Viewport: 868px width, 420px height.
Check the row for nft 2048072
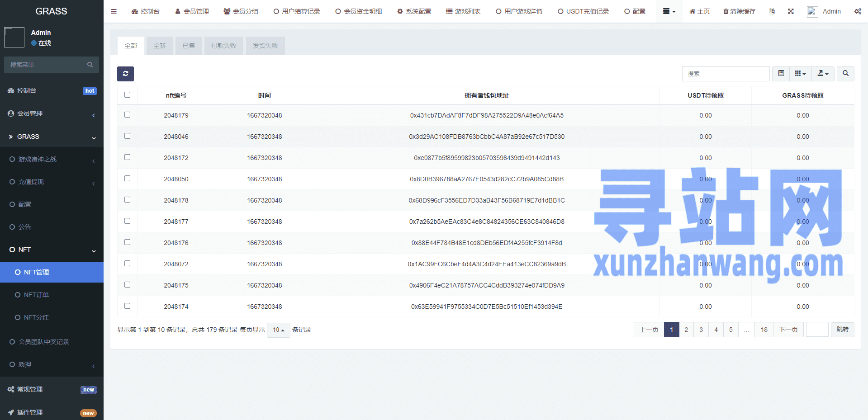pos(127,264)
